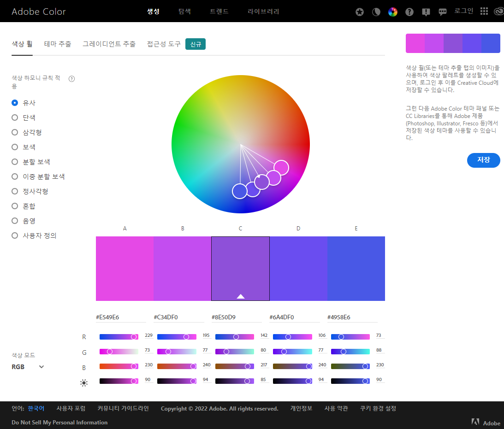Click the #8E50D9 hex input field
This screenshot has height=429, width=504.
(x=236, y=317)
